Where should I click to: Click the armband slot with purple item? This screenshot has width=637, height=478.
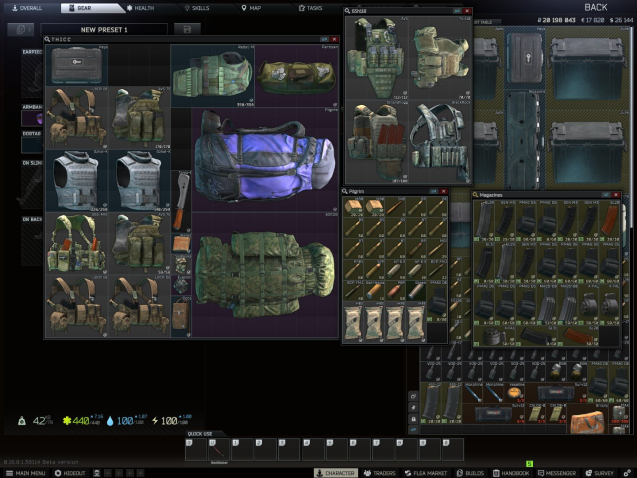point(32,118)
